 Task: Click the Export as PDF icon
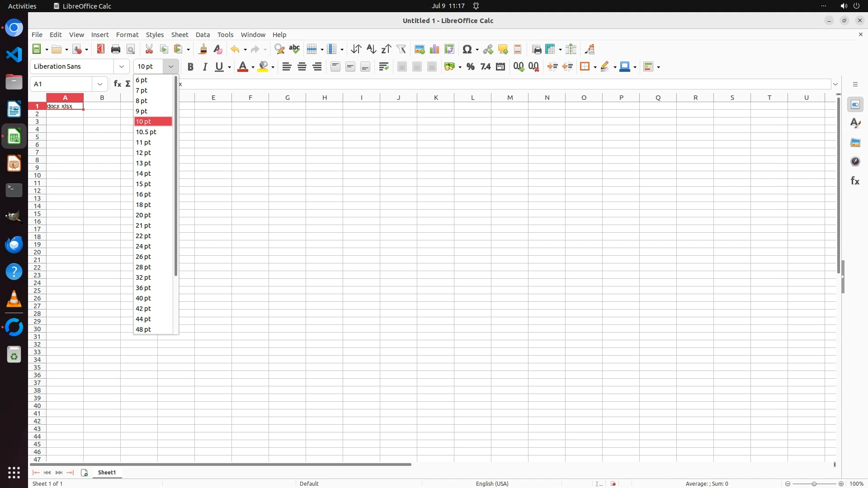[101, 49]
